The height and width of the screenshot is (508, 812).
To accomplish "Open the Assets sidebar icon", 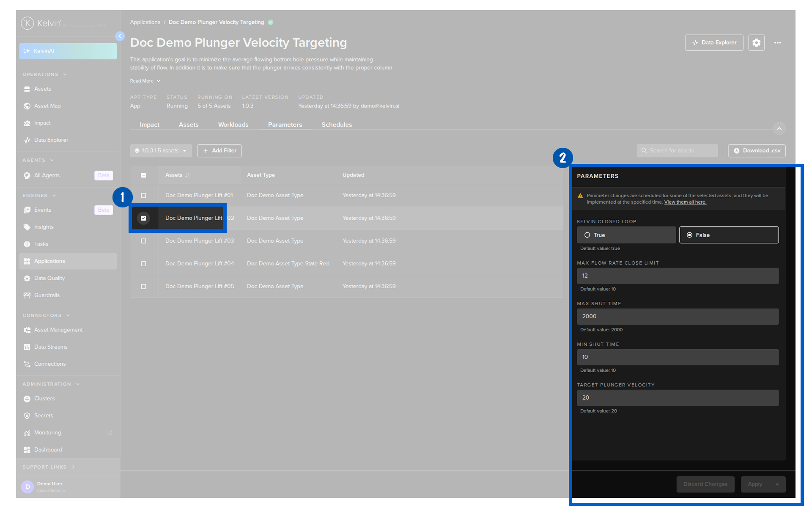I will (x=27, y=89).
